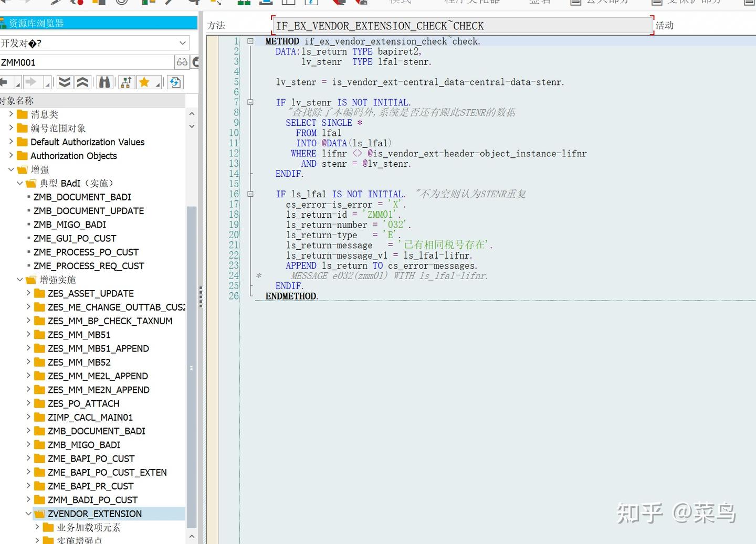Click the method name field IF_EX_VENDOR_EXTENSION_CHECK~CHECK

462,26
